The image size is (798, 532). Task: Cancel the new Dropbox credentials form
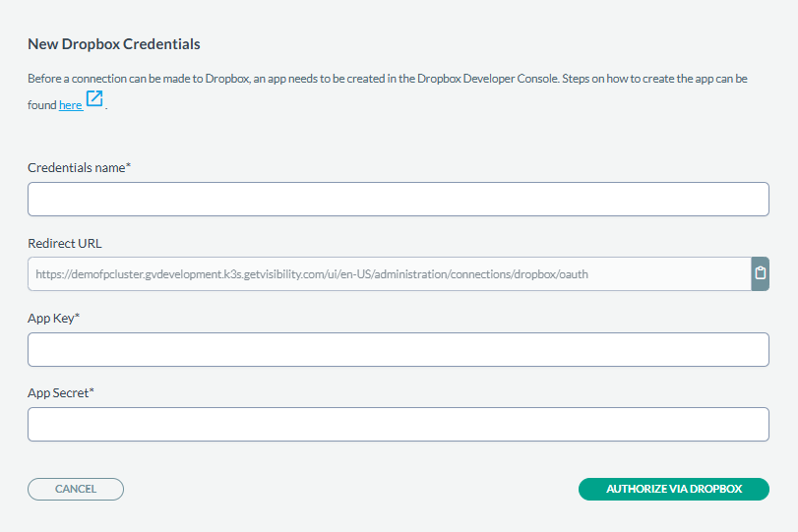pos(76,489)
